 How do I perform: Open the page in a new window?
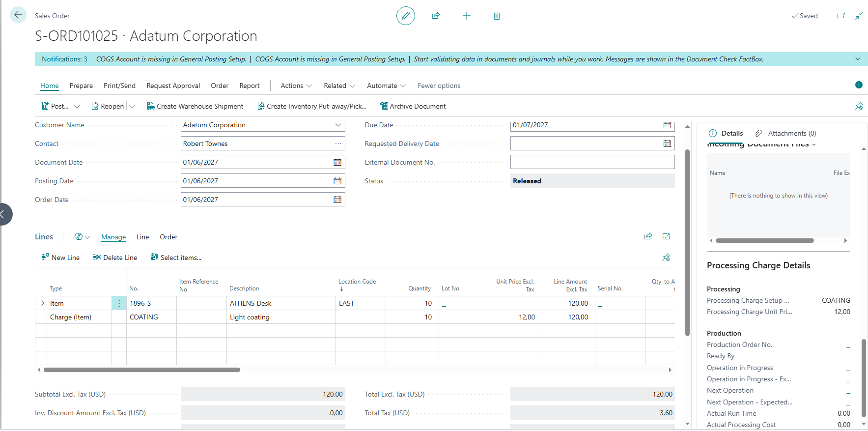point(841,16)
